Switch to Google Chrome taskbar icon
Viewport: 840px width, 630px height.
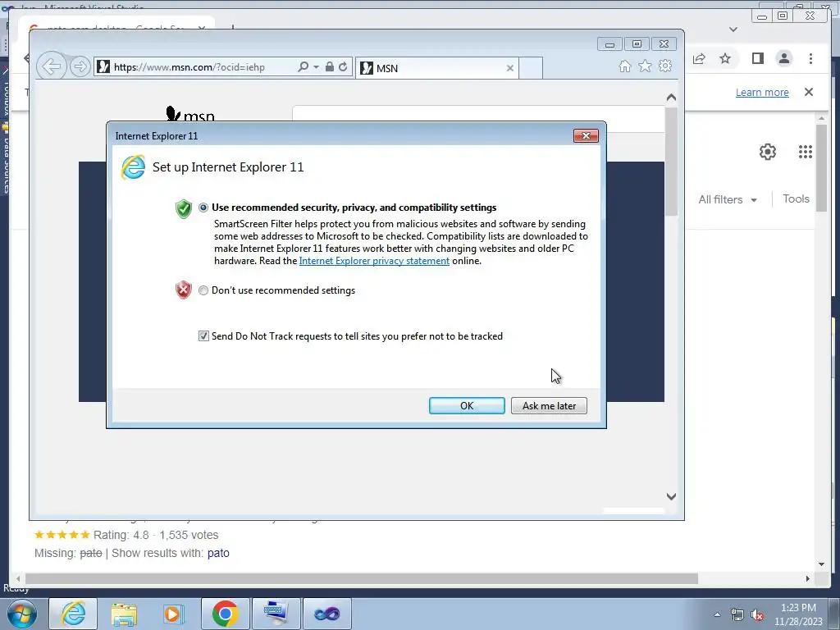(x=225, y=614)
